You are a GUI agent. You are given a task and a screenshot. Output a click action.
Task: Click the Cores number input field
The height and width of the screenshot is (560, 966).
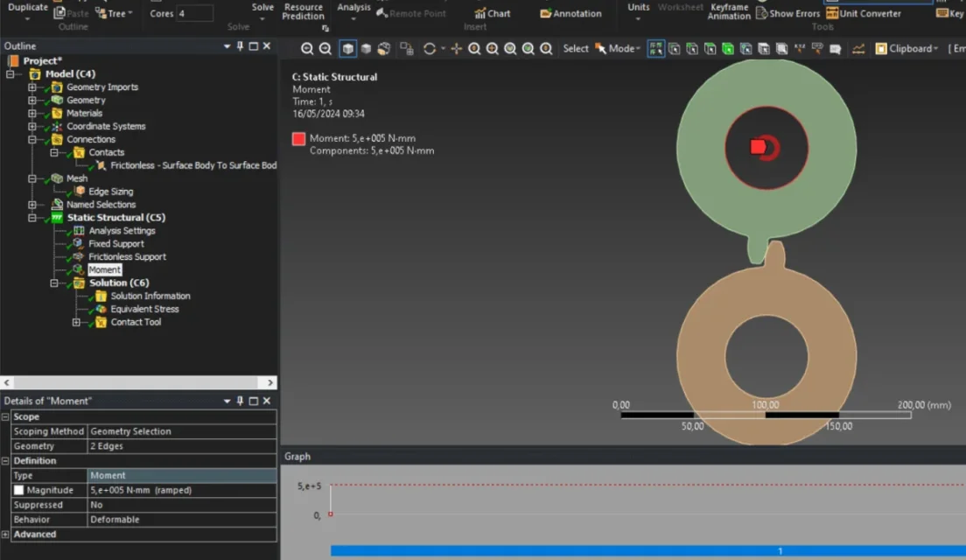194,14
